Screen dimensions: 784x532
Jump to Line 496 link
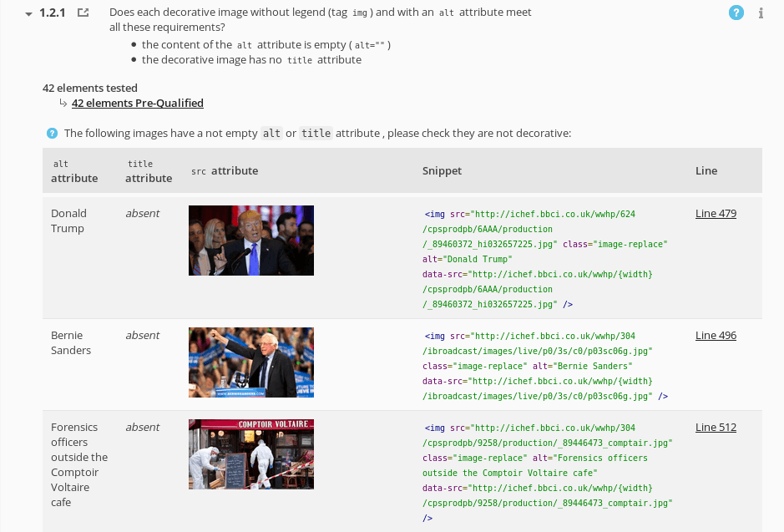[716, 335]
